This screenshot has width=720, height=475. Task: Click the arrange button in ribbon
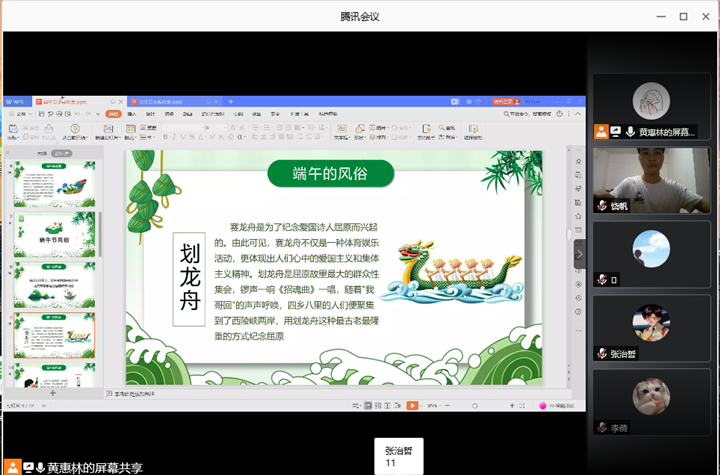(x=379, y=137)
